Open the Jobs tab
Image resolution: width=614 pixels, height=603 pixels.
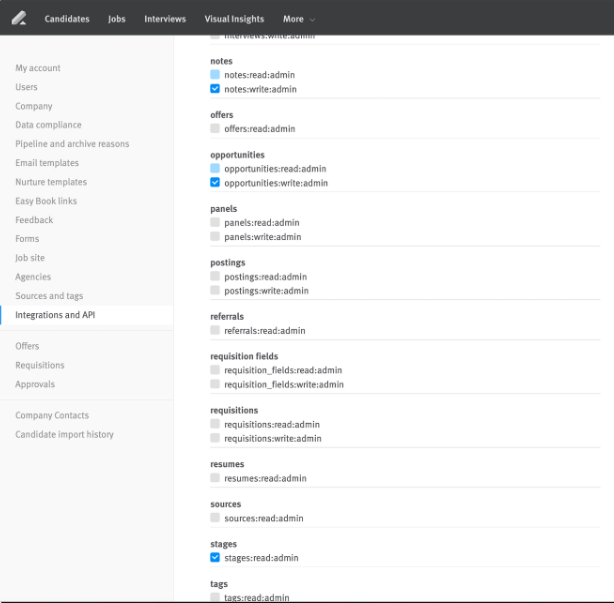(117, 19)
